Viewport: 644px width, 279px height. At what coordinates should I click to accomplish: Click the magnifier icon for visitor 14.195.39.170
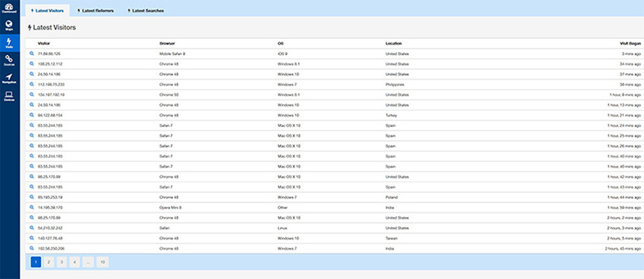32,208
